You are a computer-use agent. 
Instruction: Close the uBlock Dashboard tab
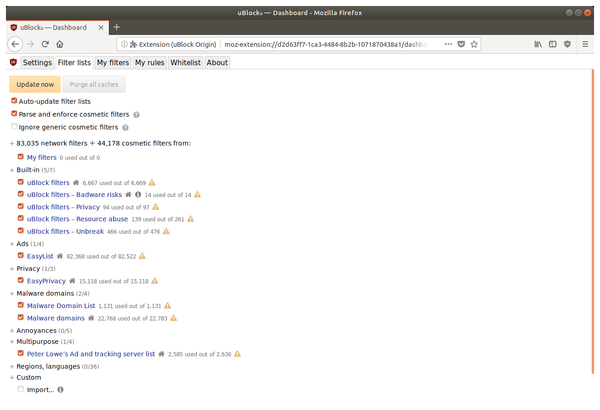[x=101, y=28]
